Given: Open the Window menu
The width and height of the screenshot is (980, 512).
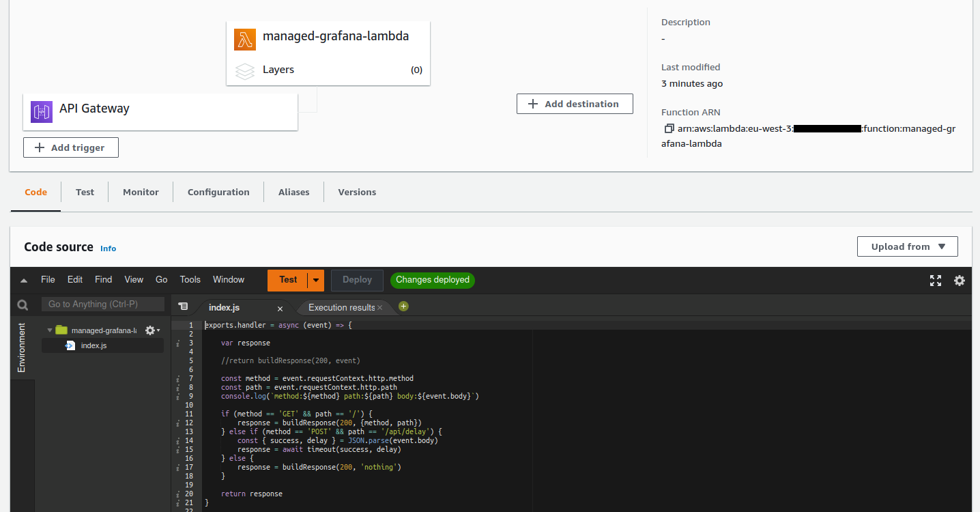Looking at the screenshot, I should point(229,280).
